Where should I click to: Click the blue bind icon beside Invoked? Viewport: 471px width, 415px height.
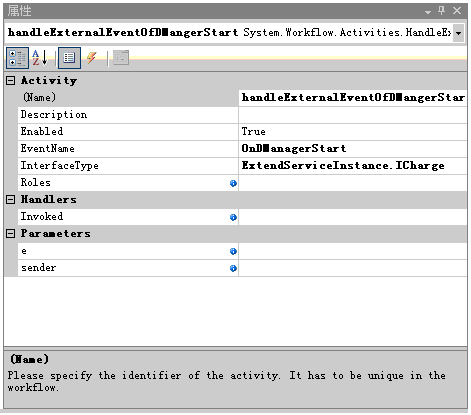(233, 217)
